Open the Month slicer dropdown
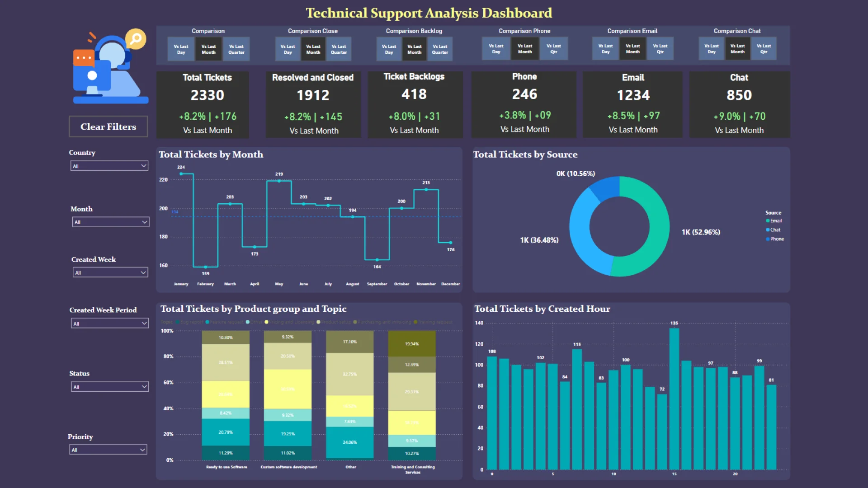 (111, 222)
